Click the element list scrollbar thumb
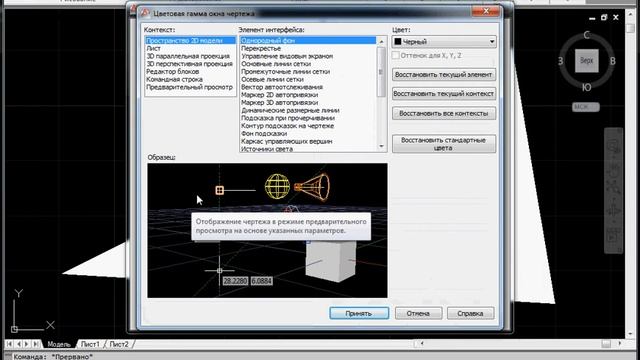 pos(381,71)
